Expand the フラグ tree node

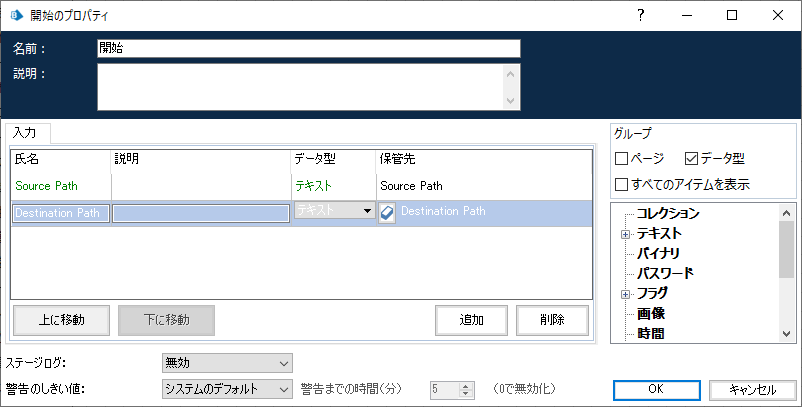coord(625,295)
